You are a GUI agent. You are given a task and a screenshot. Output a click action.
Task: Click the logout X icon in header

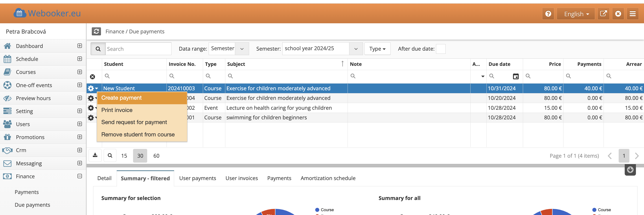pyautogui.click(x=618, y=14)
